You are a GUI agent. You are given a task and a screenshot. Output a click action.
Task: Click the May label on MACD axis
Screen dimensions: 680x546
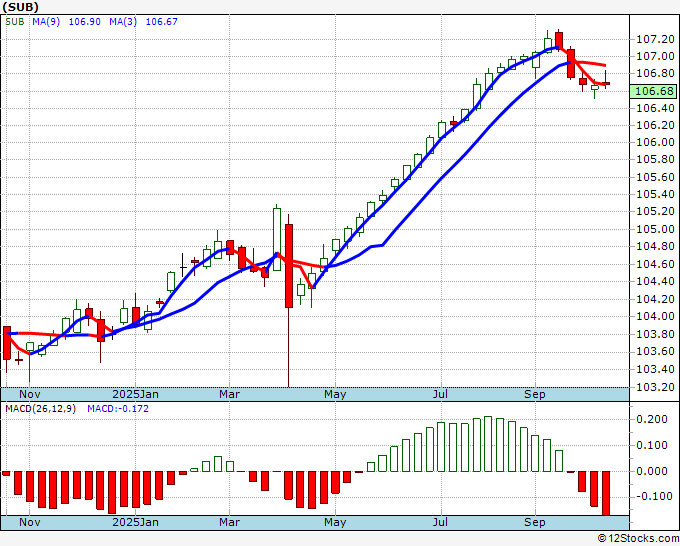pos(335,522)
